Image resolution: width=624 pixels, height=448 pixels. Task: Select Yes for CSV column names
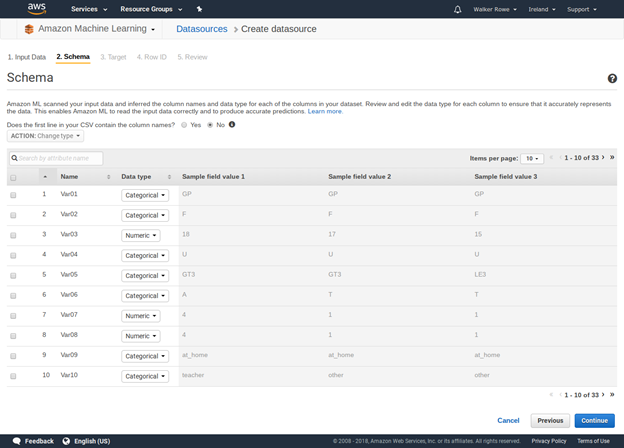click(184, 125)
